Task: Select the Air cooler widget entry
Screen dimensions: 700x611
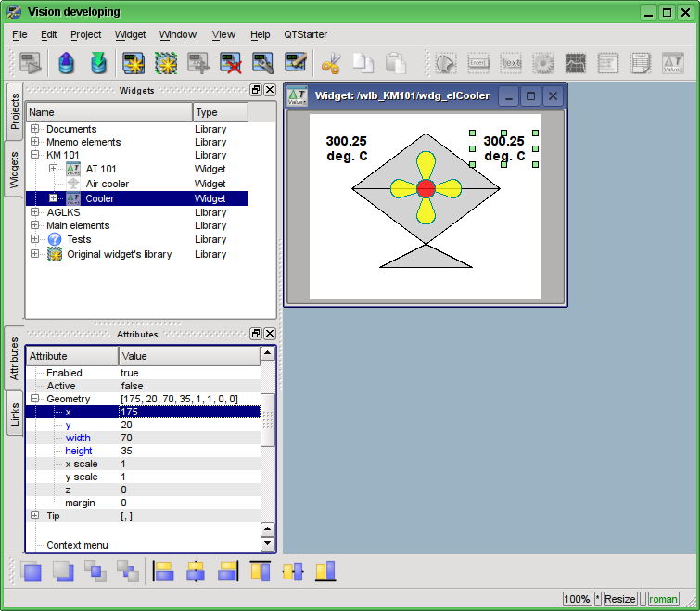Action: [x=108, y=184]
